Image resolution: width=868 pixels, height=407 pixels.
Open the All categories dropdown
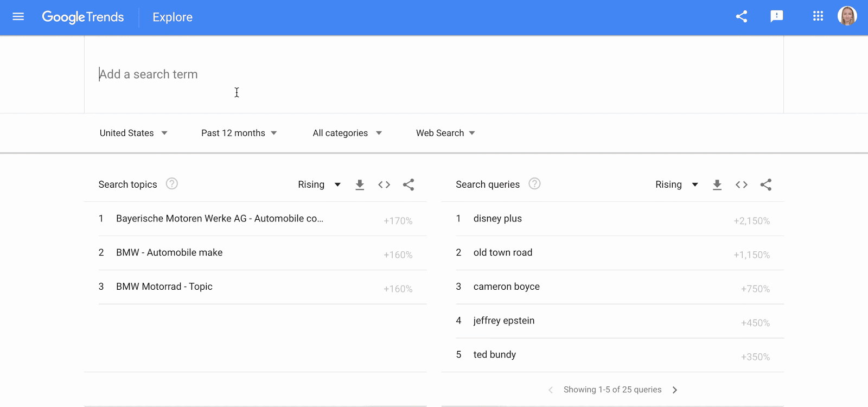tap(347, 133)
